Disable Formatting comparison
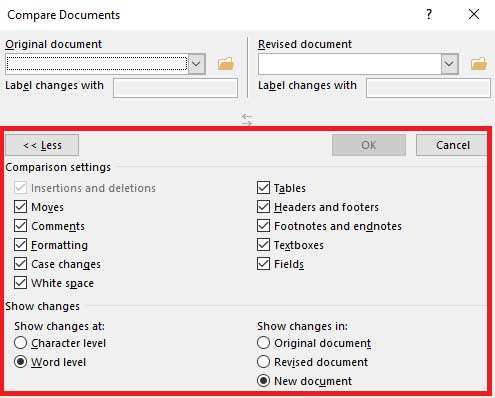The width and height of the screenshot is (495, 398). [x=20, y=245]
